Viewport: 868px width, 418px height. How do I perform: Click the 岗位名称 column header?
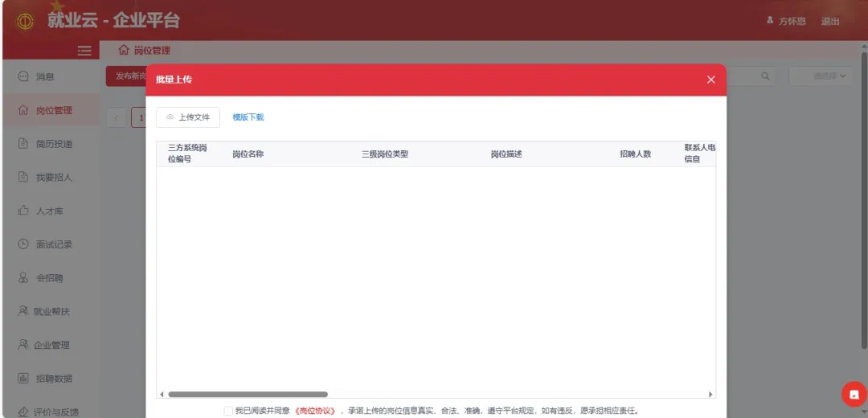pos(248,154)
